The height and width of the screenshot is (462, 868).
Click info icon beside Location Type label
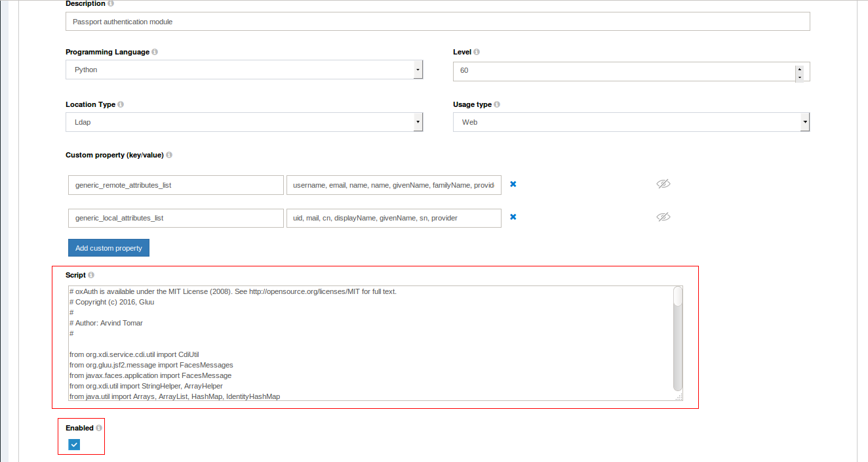121,104
